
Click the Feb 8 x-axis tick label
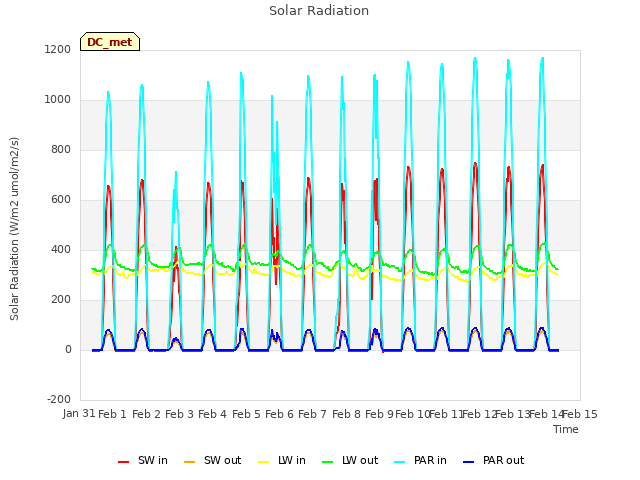pos(346,414)
